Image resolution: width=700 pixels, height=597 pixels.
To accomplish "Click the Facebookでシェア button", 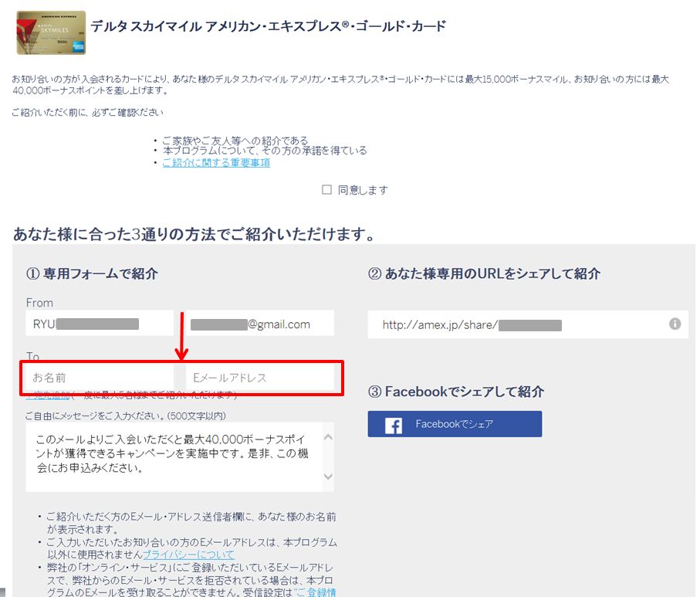I will click(x=455, y=424).
